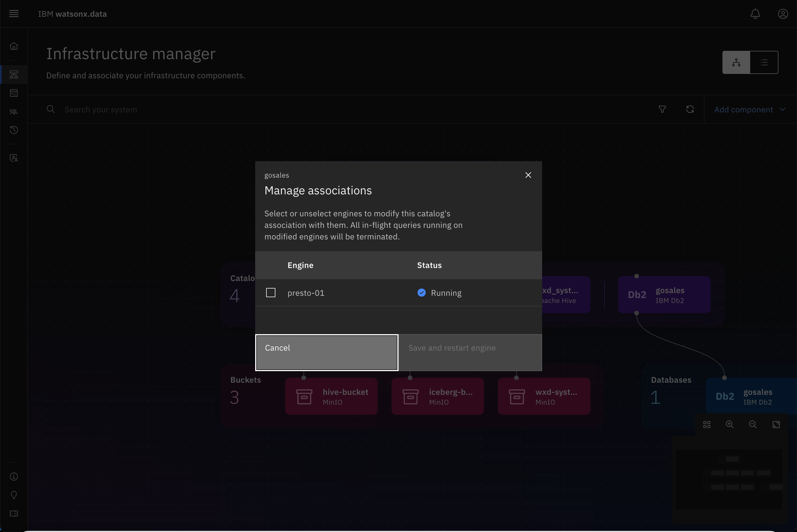797x532 pixels.
Task: Switch to list view layout icon
Action: coord(764,62)
